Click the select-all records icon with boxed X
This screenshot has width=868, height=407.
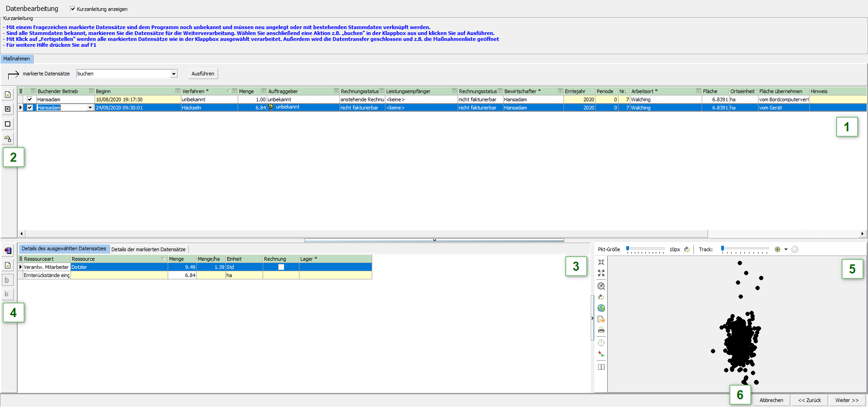8,109
